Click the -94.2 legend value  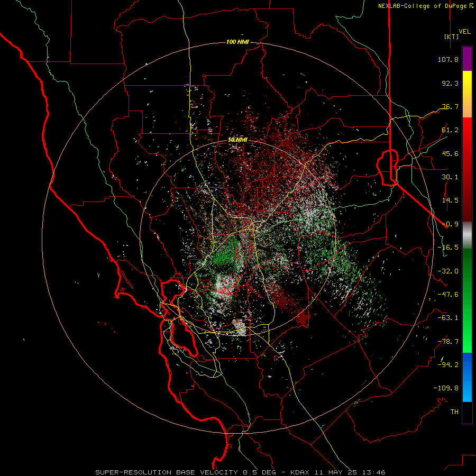[448, 365]
